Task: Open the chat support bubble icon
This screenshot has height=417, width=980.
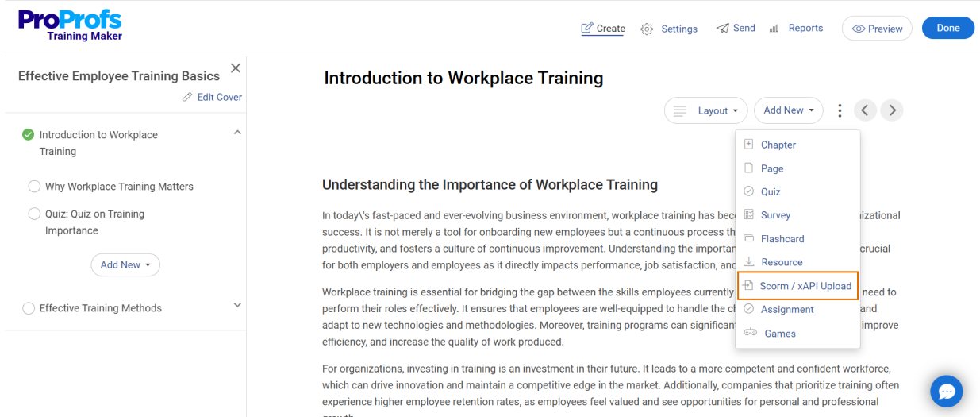Action: click(x=946, y=392)
